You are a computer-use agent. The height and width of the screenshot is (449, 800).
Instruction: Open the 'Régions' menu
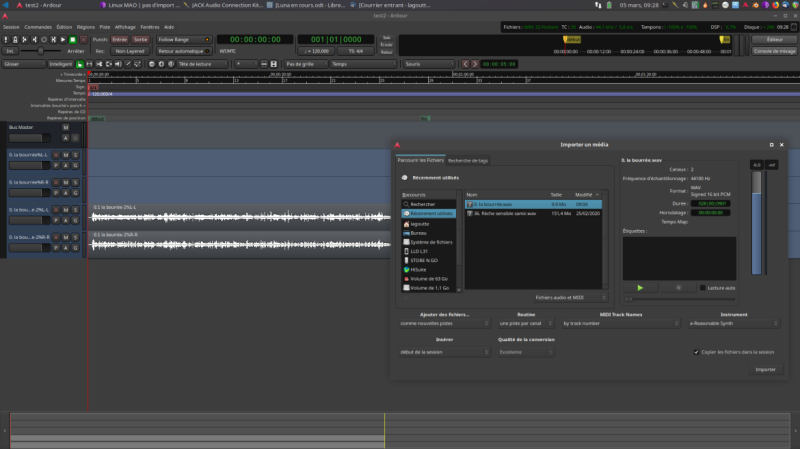(x=86, y=27)
